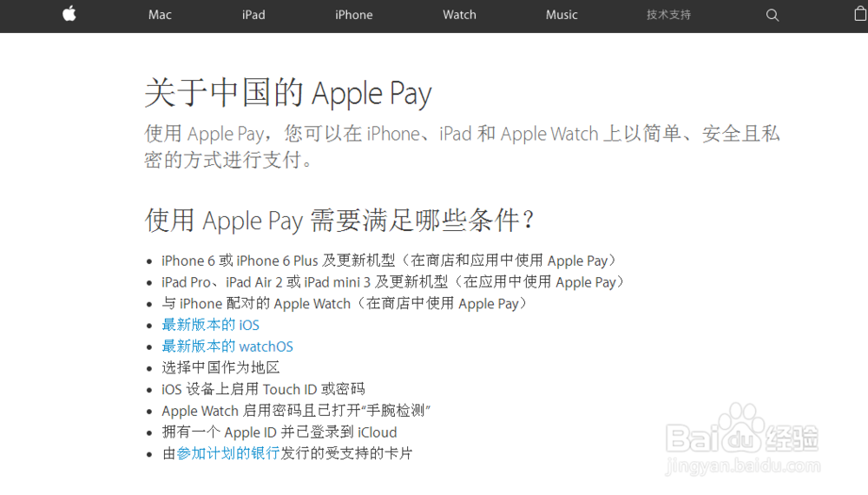Open the Mac menu item
Viewport: 868px width, 495px height.
160,15
